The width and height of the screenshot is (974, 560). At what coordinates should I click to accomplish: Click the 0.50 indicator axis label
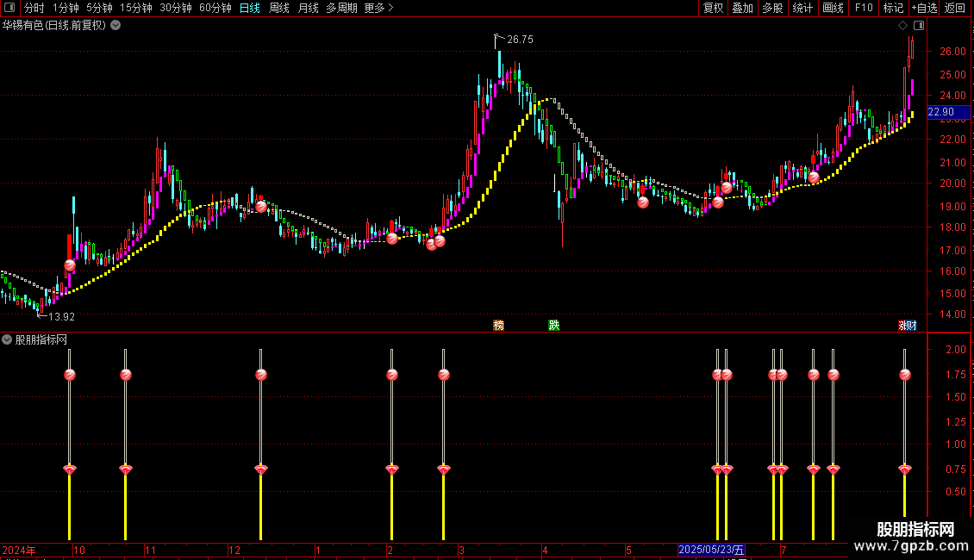coord(956,492)
